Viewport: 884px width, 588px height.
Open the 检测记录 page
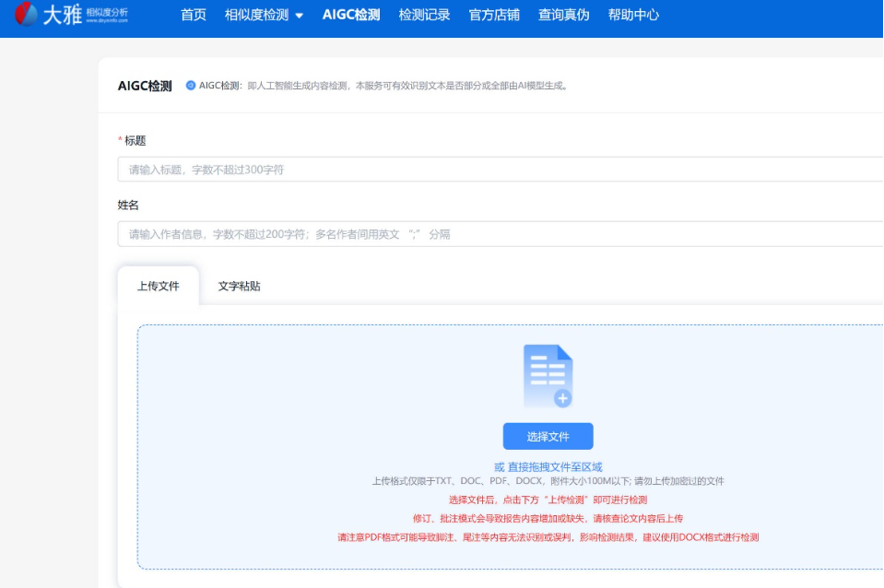tap(424, 15)
